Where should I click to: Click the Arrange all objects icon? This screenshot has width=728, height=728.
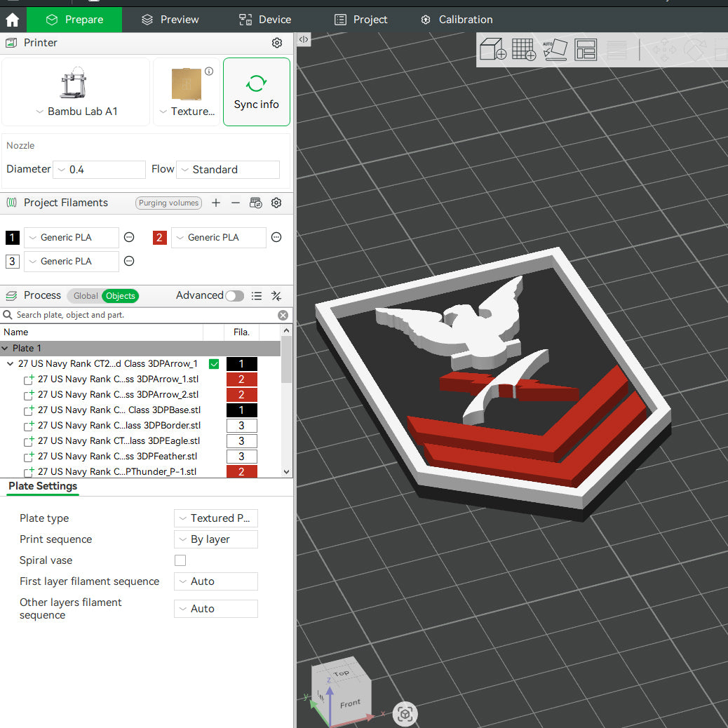[x=586, y=49]
